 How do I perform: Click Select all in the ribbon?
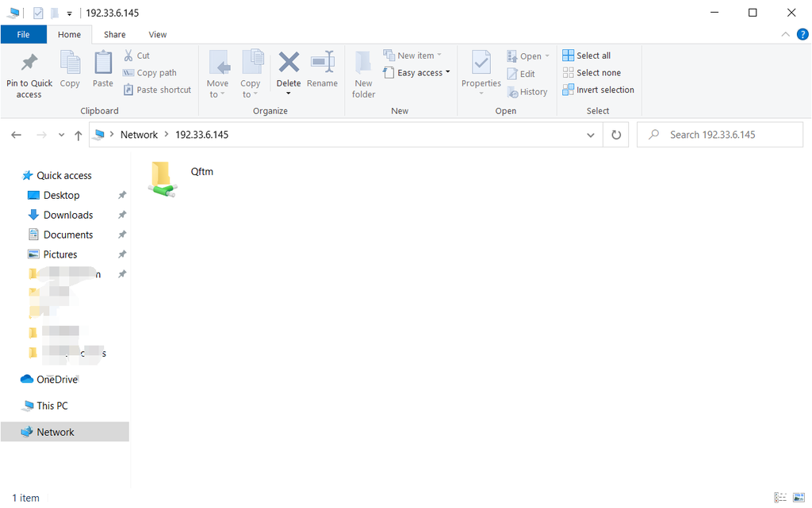(587, 55)
